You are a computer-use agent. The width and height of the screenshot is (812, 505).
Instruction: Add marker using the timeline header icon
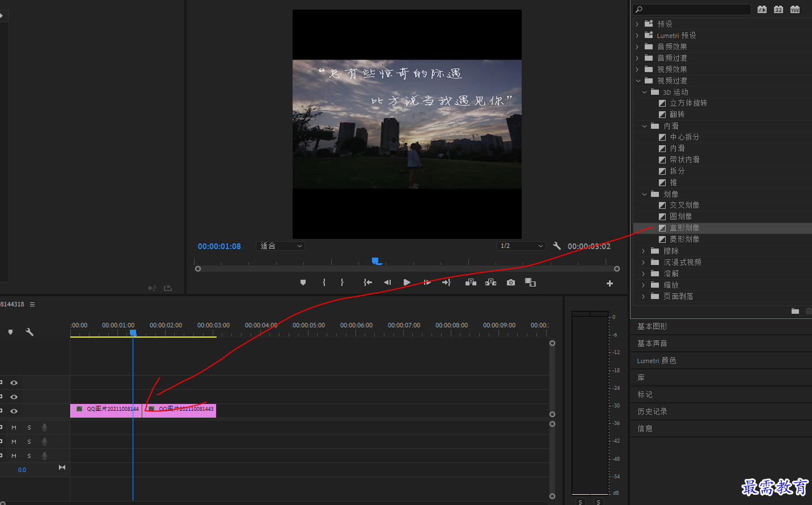click(10, 332)
